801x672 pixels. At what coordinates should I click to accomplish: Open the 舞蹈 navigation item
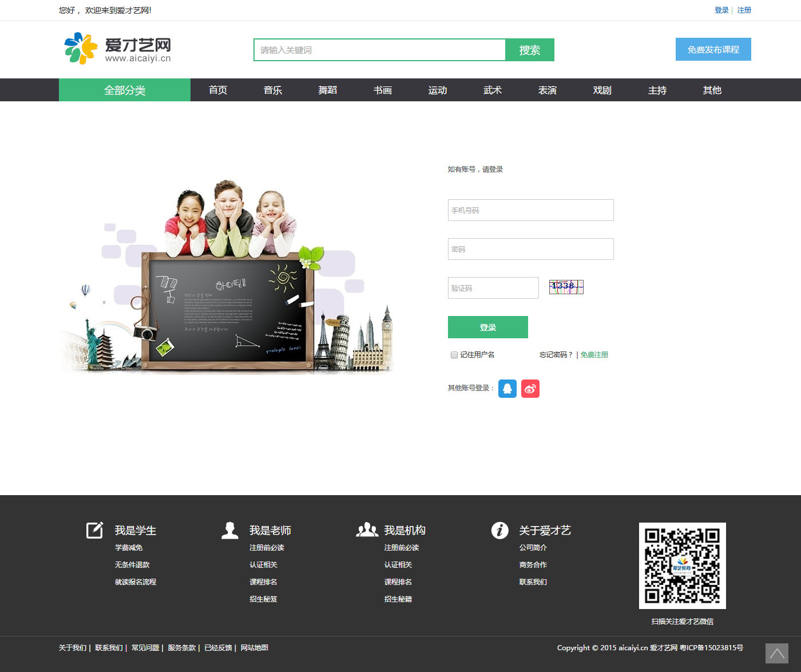coord(328,90)
